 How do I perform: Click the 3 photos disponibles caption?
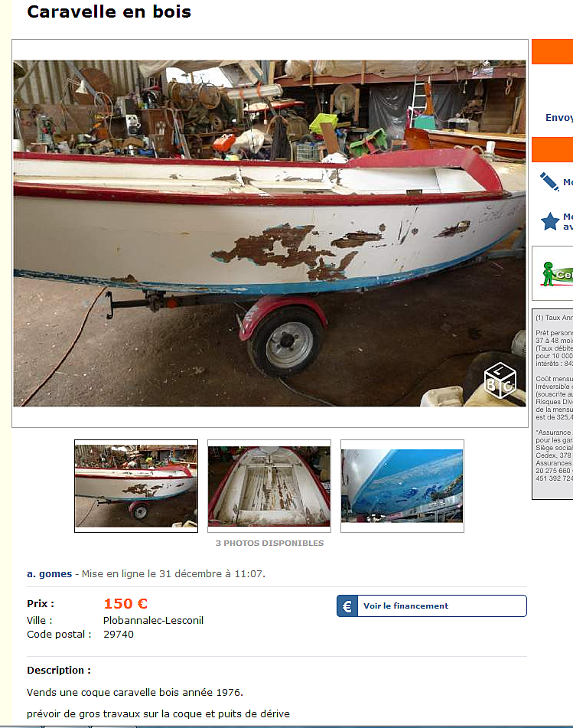click(269, 543)
